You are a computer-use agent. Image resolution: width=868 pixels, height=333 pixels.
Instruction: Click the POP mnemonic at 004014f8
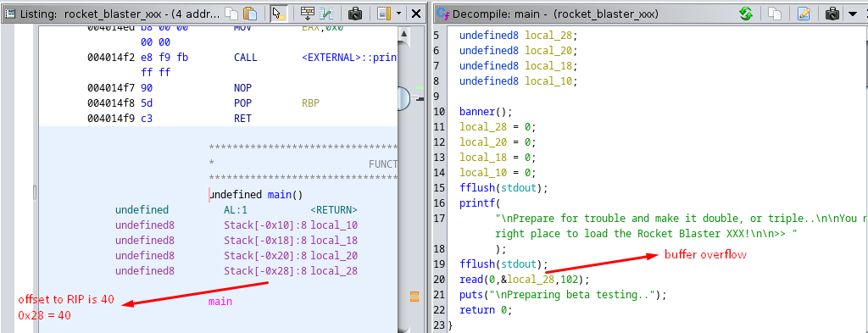click(242, 103)
